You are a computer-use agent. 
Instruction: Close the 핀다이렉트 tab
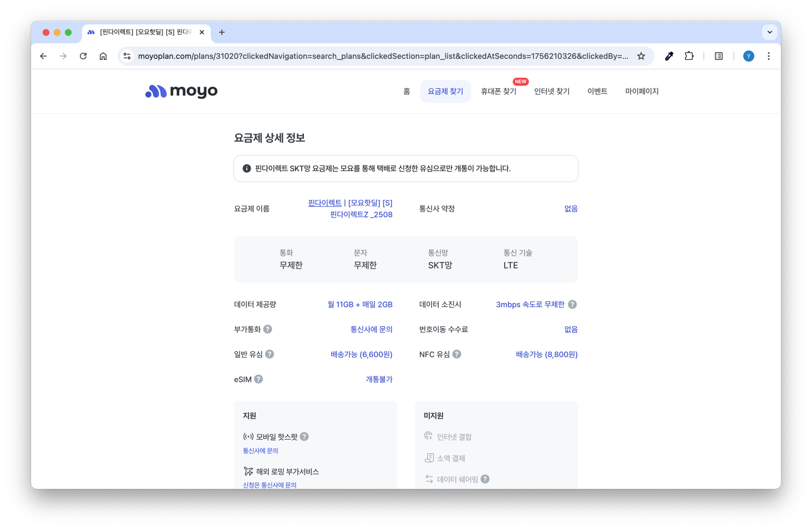202,32
